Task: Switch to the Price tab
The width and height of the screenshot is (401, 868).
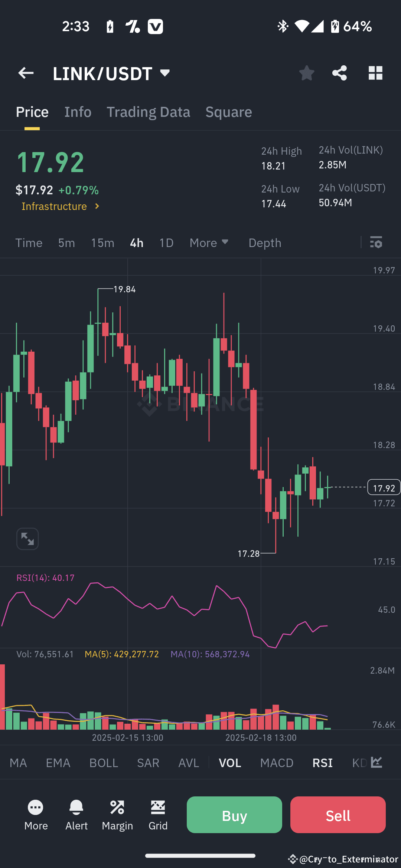Action: click(32, 112)
